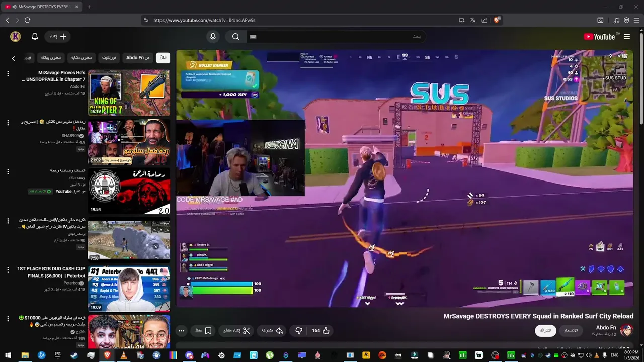
Task: Select the Fortnite filter chip
Action: click(x=109, y=58)
